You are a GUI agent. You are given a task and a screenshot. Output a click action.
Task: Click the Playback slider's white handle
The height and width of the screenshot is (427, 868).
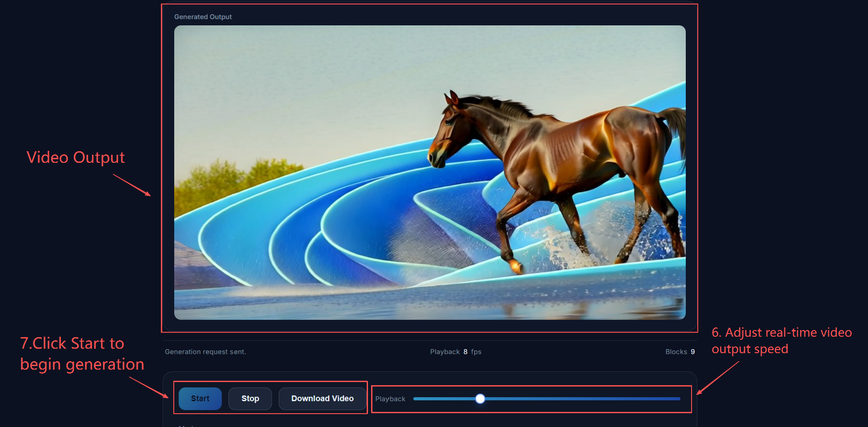(x=480, y=399)
